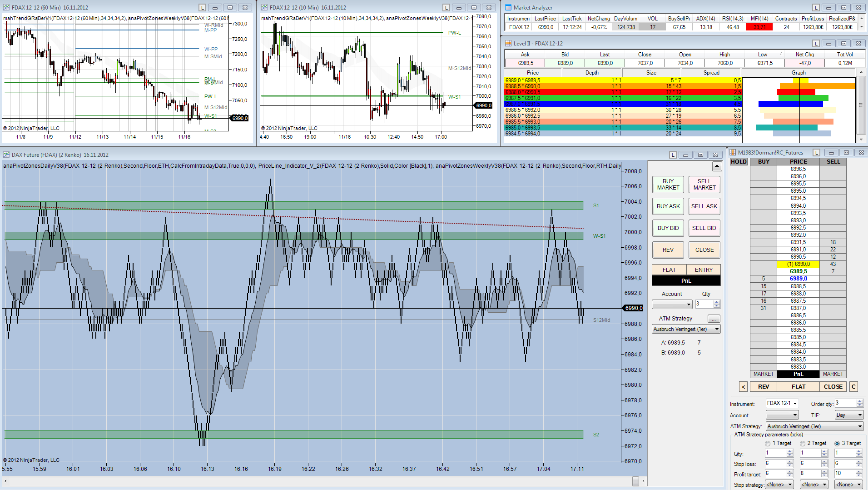Open the SuperDOM Account dropdown
The width and height of the screenshot is (868, 490).
(x=782, y=415)
